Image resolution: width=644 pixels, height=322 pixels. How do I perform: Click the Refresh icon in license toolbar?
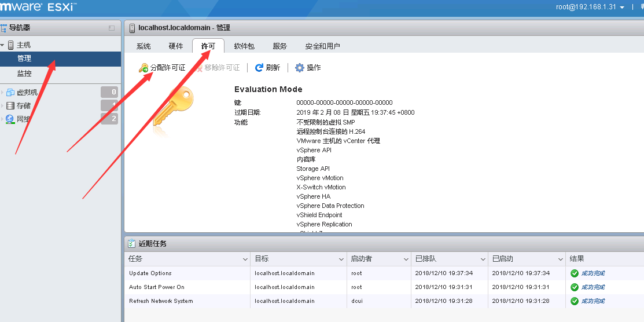[x=259, y=68]
